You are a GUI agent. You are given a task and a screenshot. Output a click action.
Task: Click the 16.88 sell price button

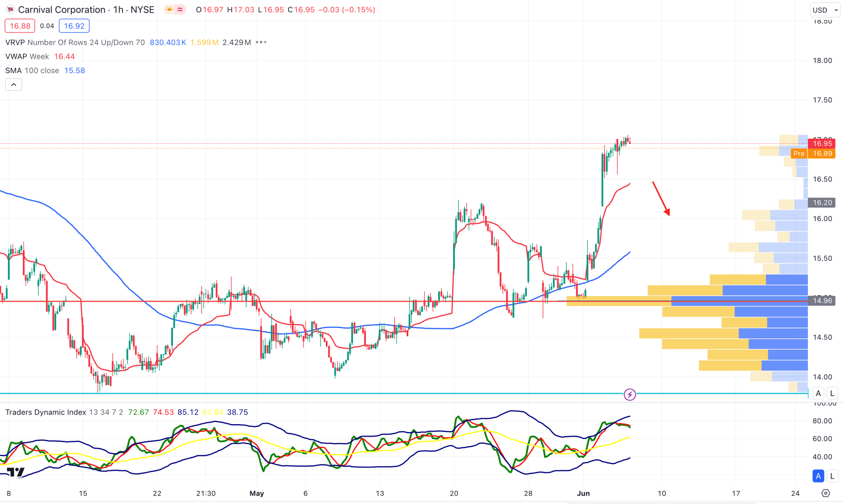20,26
